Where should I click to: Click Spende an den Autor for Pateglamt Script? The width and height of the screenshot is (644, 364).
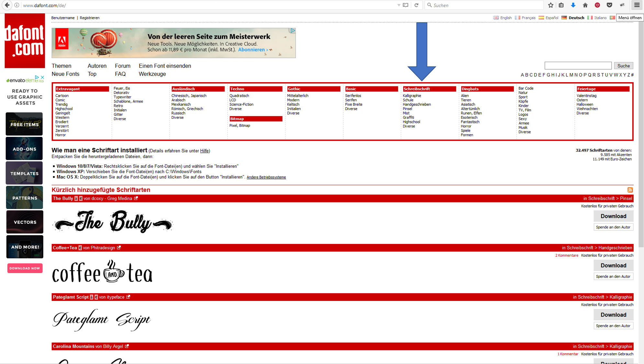click(613, 326)
